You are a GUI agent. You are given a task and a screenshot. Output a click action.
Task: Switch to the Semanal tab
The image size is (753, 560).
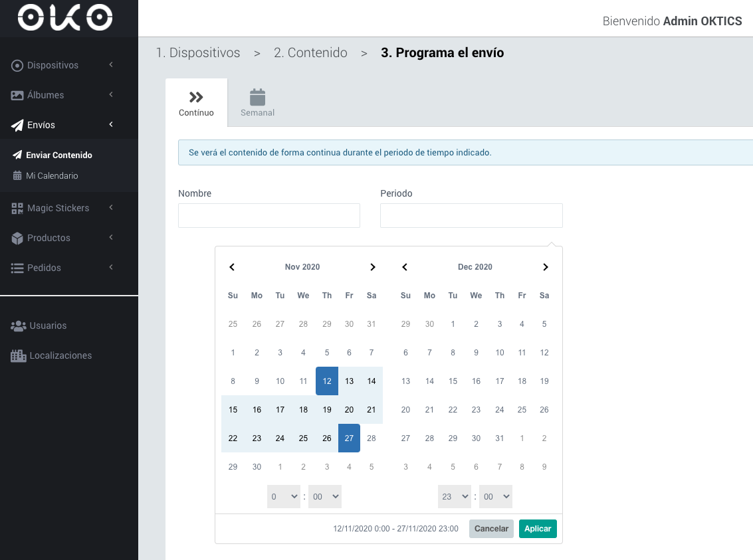[x=257, y=103]
